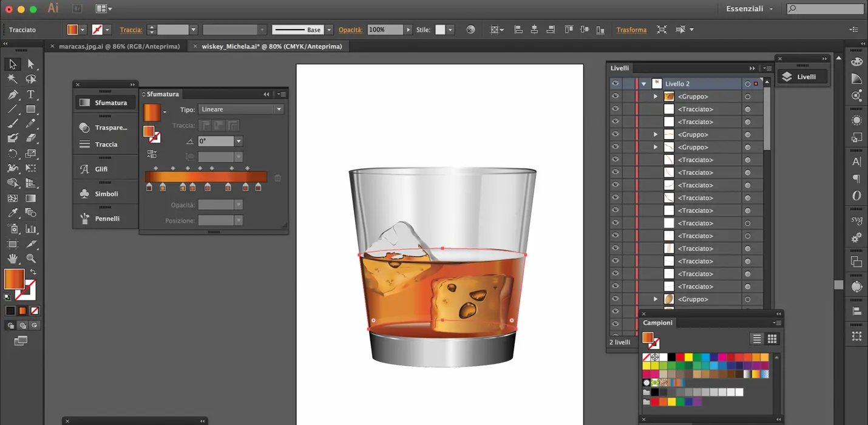Image resolution: width=868 pixels, height=425 pixels.
Task: Switch swatches to list view
Action: coord(756,339)
